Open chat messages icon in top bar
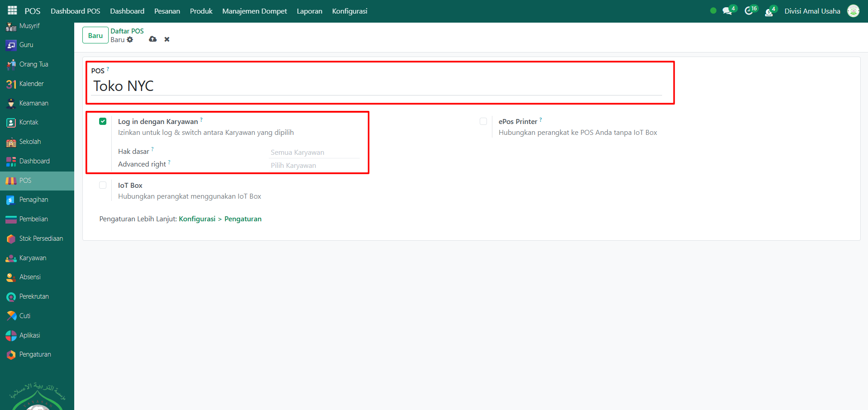Screen dimensions: 868x410 (x=727, y=11)
